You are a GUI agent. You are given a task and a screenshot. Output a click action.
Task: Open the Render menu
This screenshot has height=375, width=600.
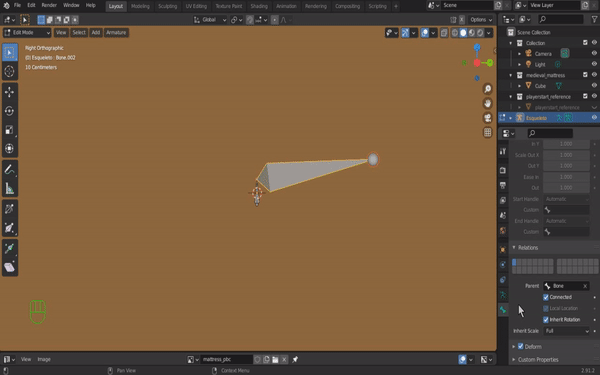49,5
